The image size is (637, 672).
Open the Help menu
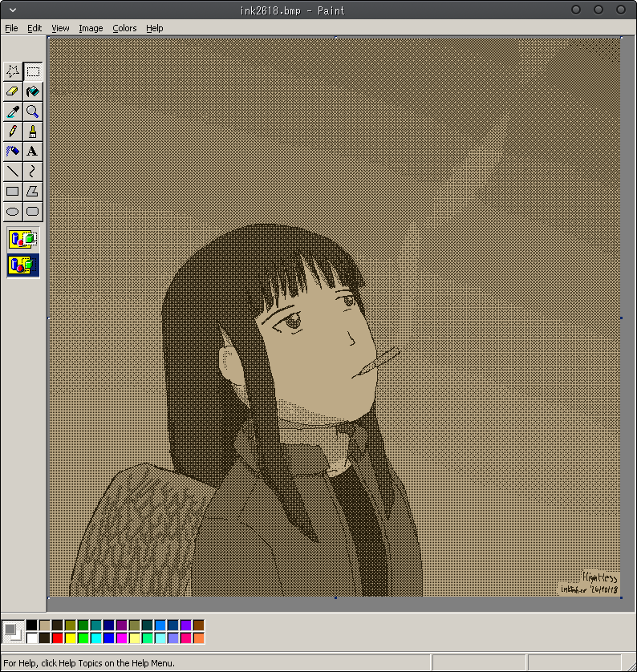pos(154,28)
